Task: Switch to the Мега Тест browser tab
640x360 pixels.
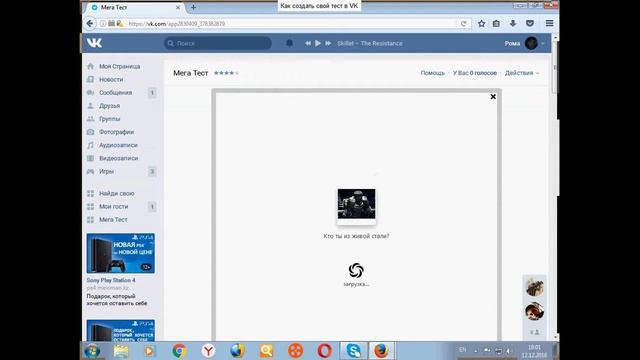Action: coord(135,7)
